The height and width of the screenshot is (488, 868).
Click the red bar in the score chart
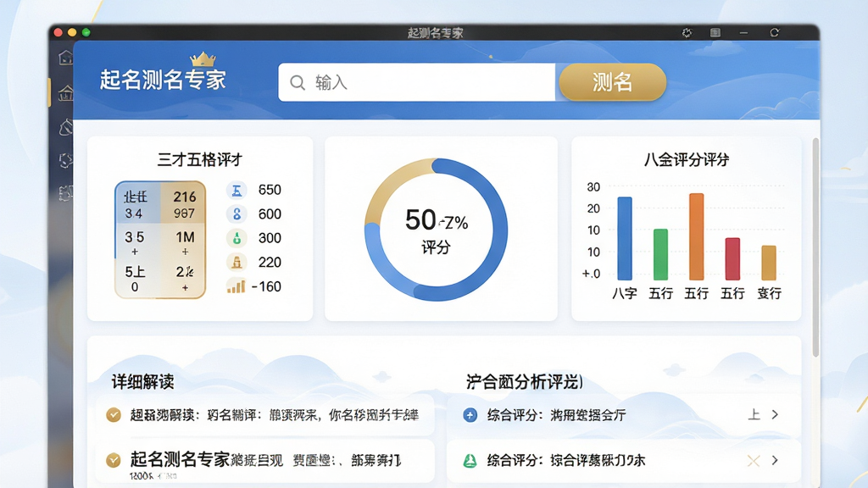click(x=732, y=259)
